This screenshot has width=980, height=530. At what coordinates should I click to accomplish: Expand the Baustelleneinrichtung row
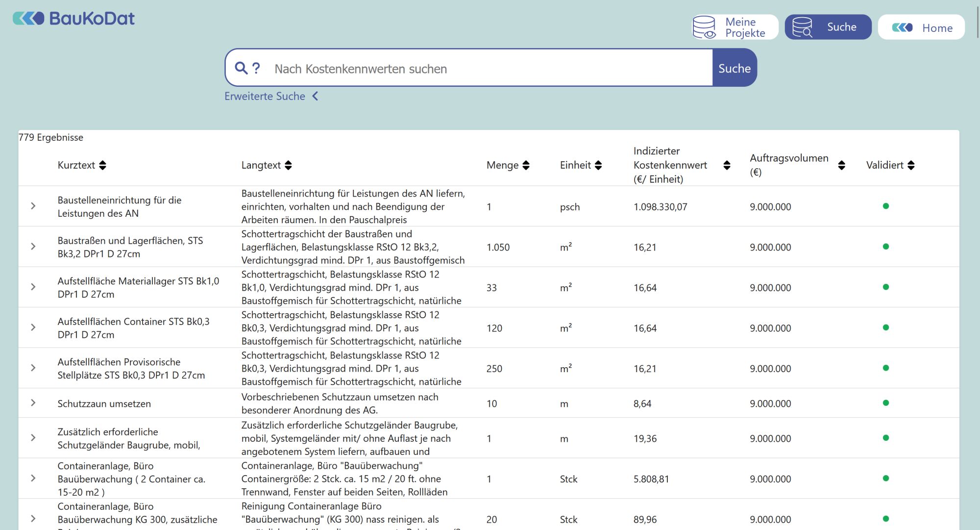(33, 206)
